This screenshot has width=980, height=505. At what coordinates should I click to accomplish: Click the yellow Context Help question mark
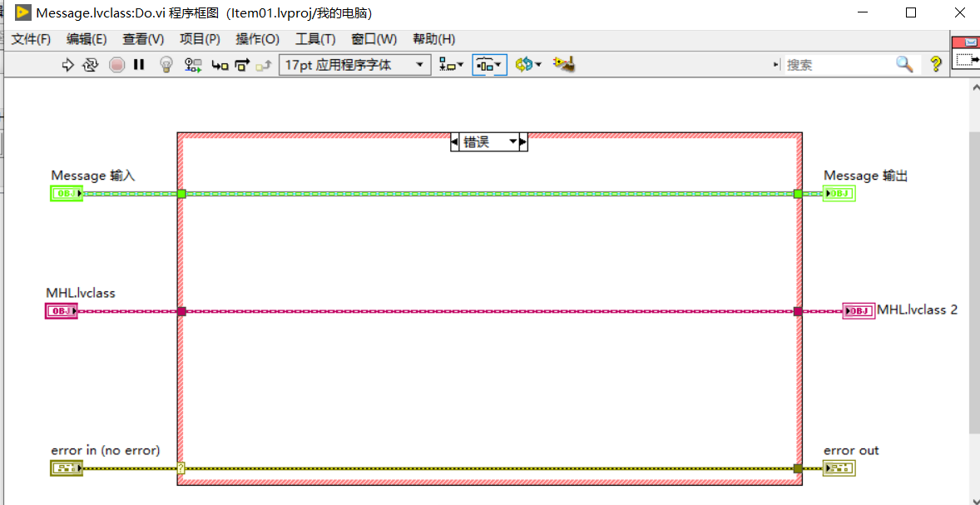point(936,64)
